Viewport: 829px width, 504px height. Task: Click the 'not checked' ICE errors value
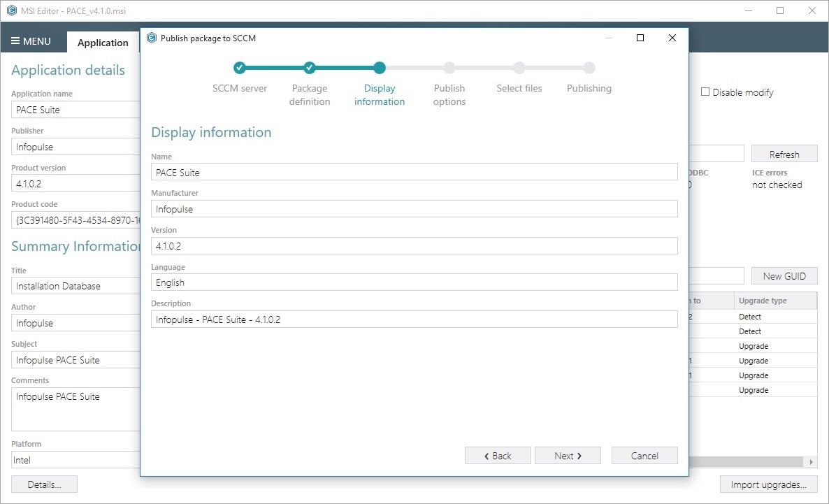tap(777, 185)
